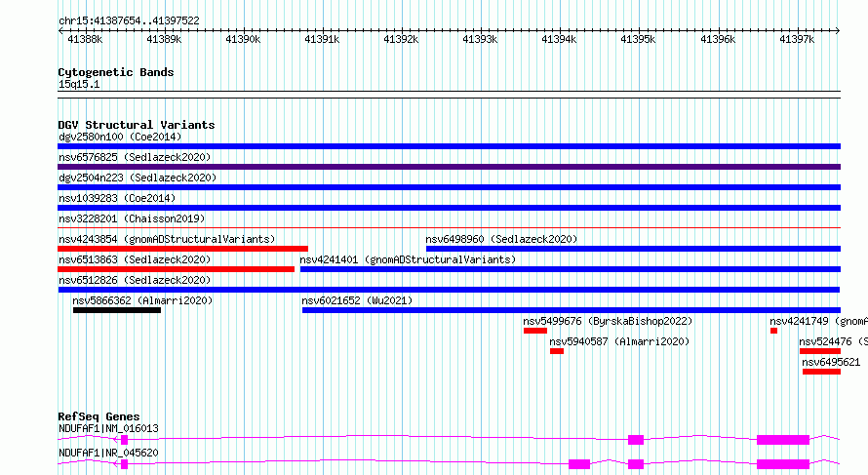Click the thin red nsv3228201 line
Screen dimensions: 868x475
point(449,227)
